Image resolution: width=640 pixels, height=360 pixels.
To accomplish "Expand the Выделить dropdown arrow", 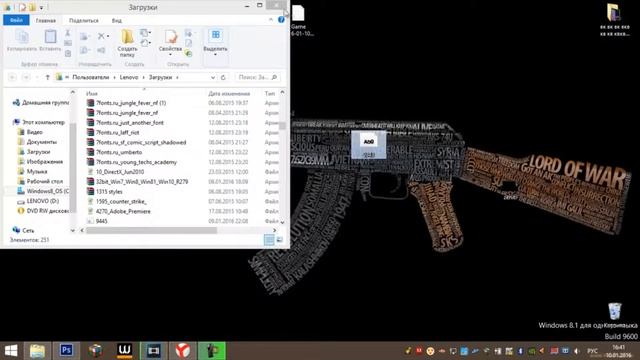I will pos(215,55).
